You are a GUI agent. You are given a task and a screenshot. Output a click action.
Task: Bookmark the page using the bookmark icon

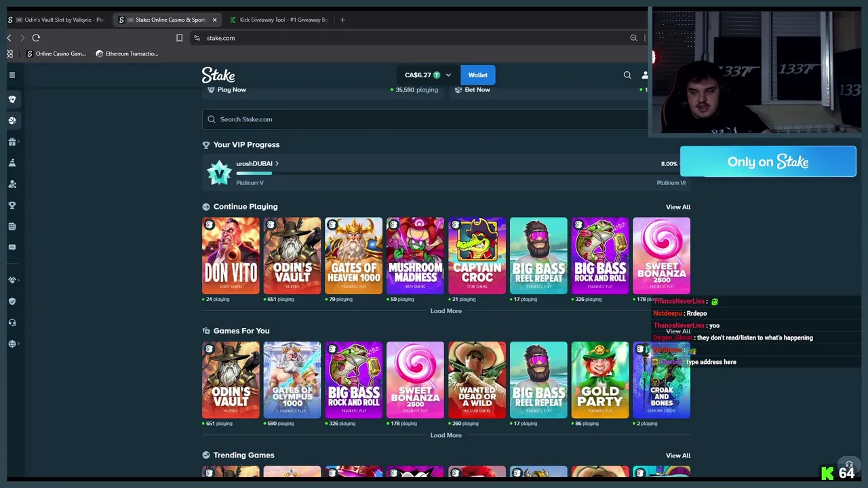pyautogui.click(x=179, y=38)
